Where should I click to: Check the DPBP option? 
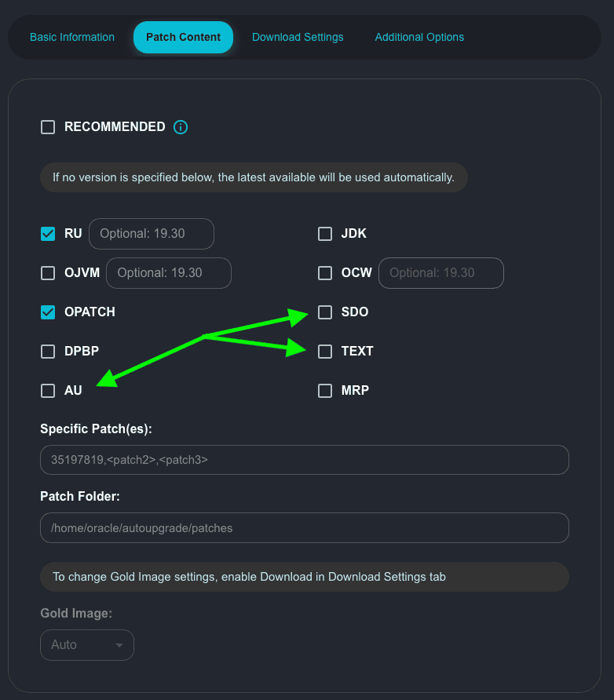pyautogui.click(x=48, y=352)
